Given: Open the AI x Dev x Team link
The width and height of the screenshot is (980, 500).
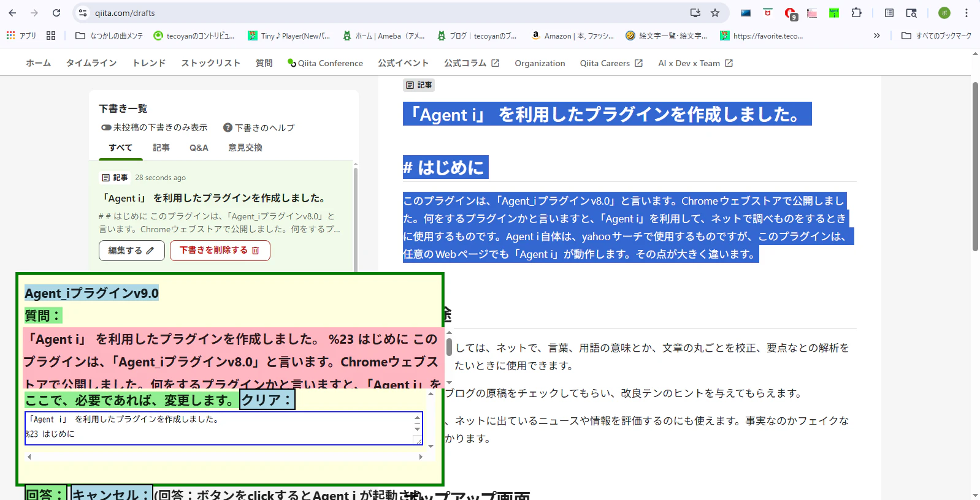Looking at the screenshot, I should 695,63.
